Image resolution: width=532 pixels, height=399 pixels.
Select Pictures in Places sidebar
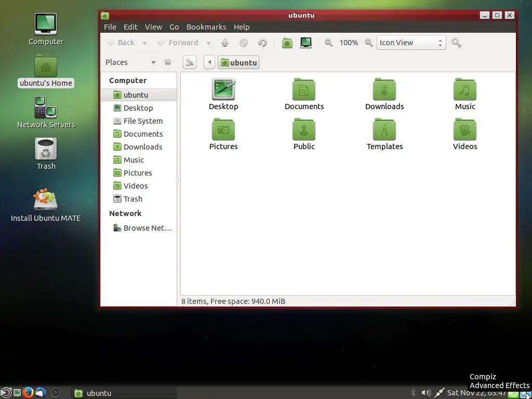point(139,172)
